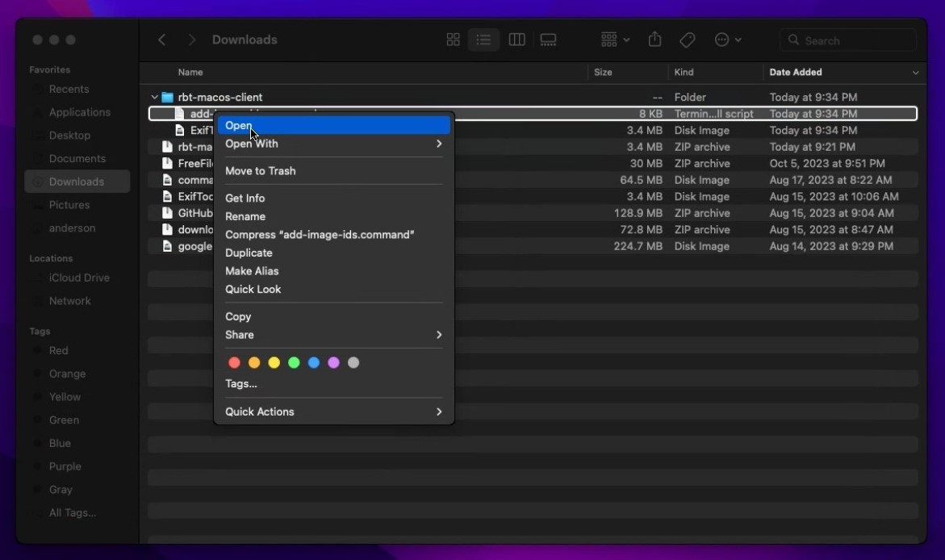Click the Edit Tags toolbar icon
The width and height of the screenshot is (945, 560).
click(x=687, y=40)
